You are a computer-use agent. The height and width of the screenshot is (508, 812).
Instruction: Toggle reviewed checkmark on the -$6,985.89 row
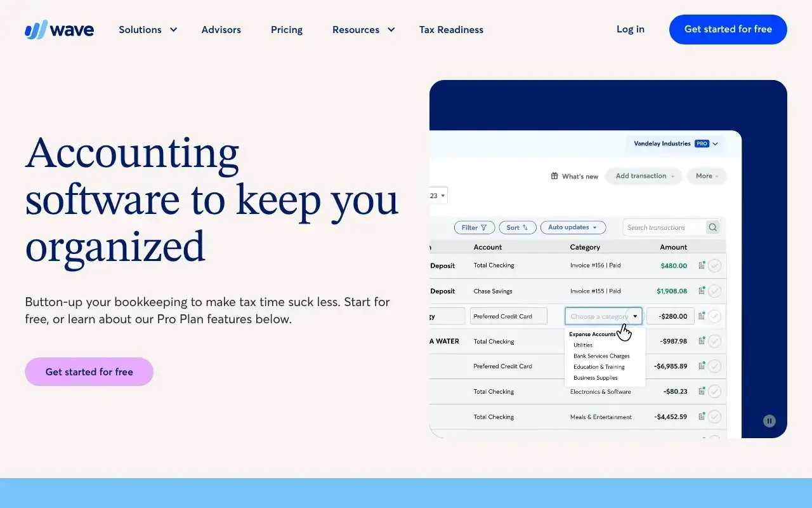715,366
